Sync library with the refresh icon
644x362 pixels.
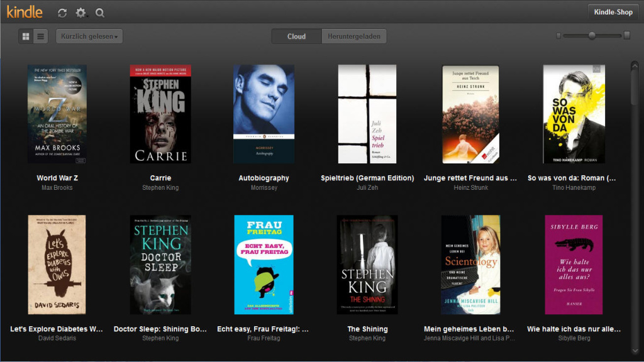62,13
